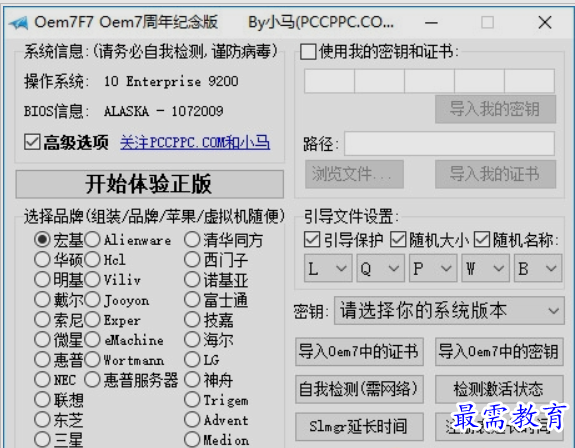Open the L letter dropdown
This screenshot has height=448, width=575.
tap(328, 268)
